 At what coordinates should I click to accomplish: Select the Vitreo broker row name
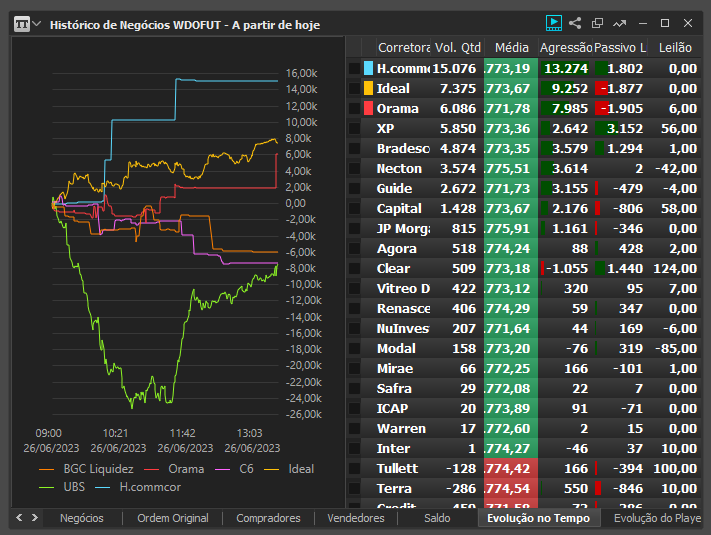tap(403, 288)
